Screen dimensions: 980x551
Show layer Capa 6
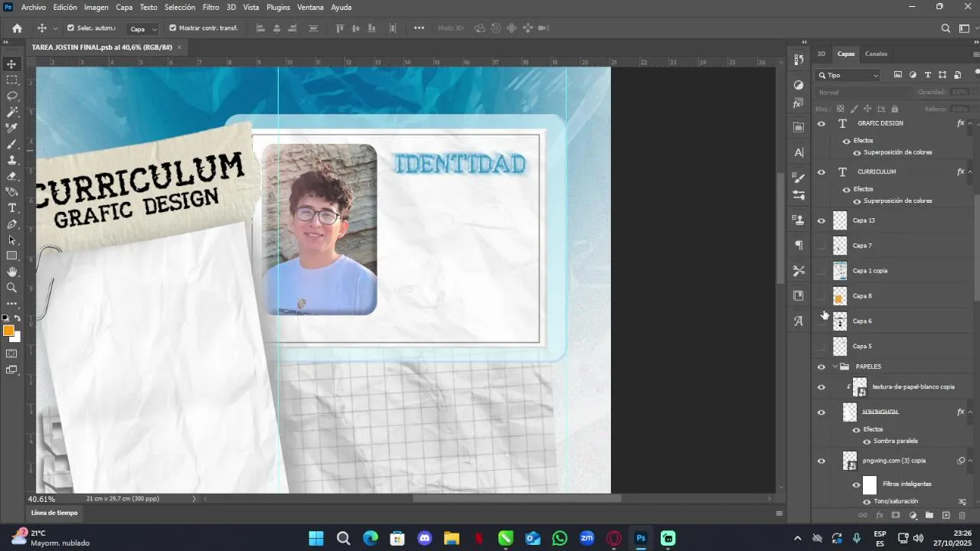pos(822,321)
